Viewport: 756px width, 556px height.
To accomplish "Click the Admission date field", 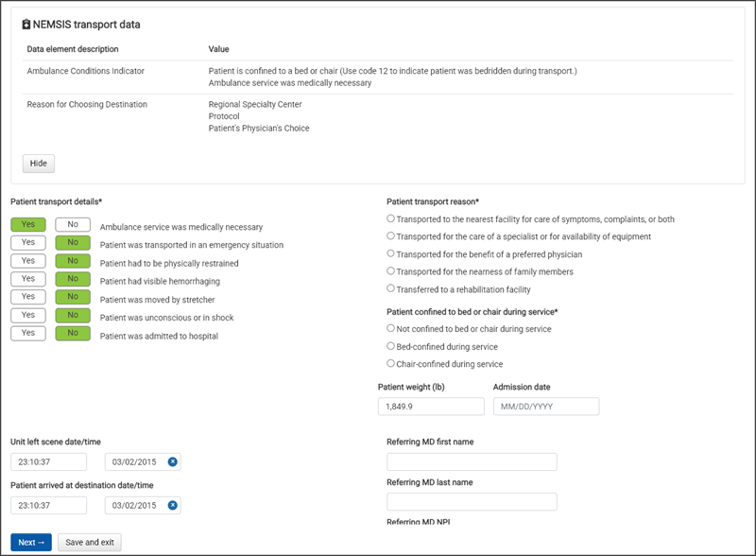I will [x=546, y=407].
